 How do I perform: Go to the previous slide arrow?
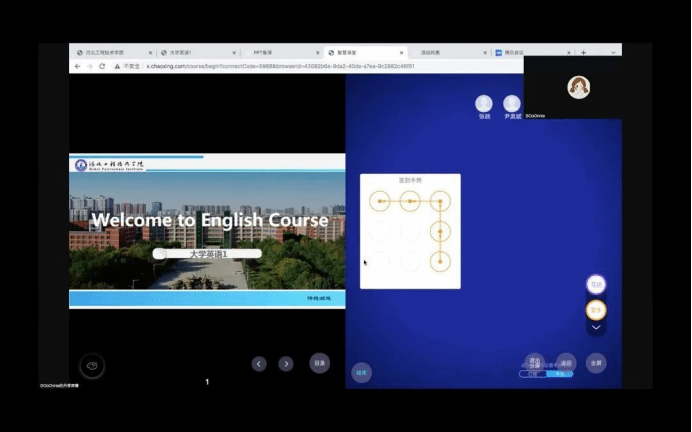pos(259,364)
